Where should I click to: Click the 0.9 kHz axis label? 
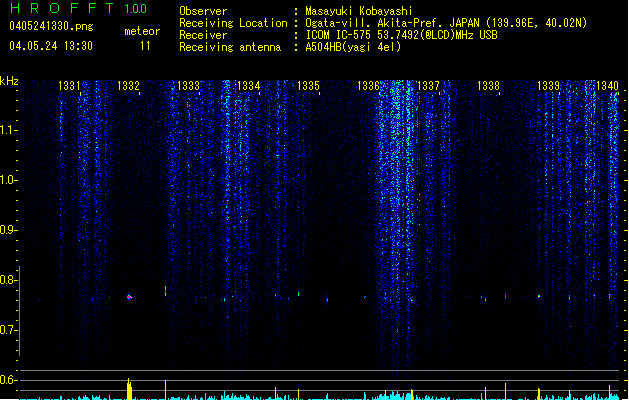pyautogui.click(x=8, y=230)
